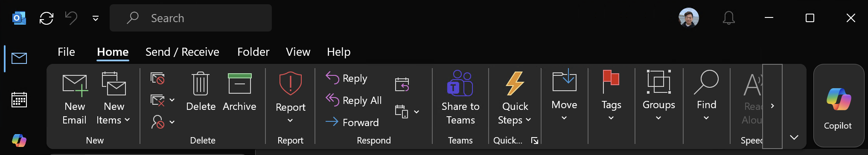
Task: Click the Forward button
Action: 352,123
